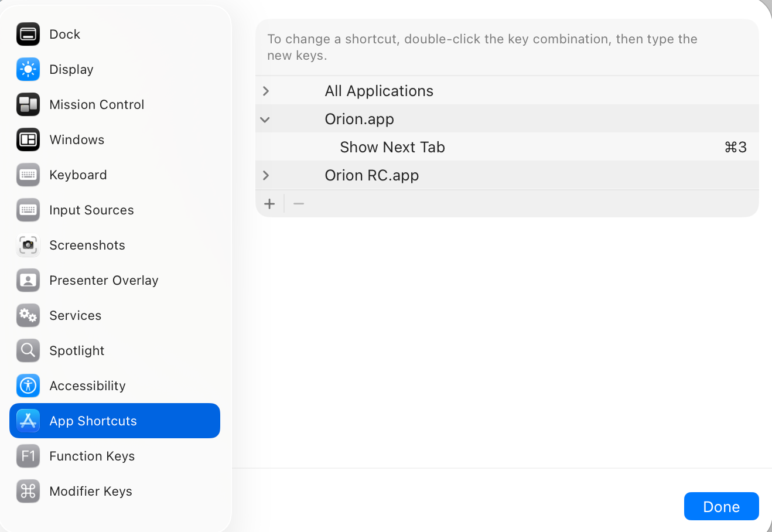Click the Modifier Keys command icon

[x=28, y=492]
